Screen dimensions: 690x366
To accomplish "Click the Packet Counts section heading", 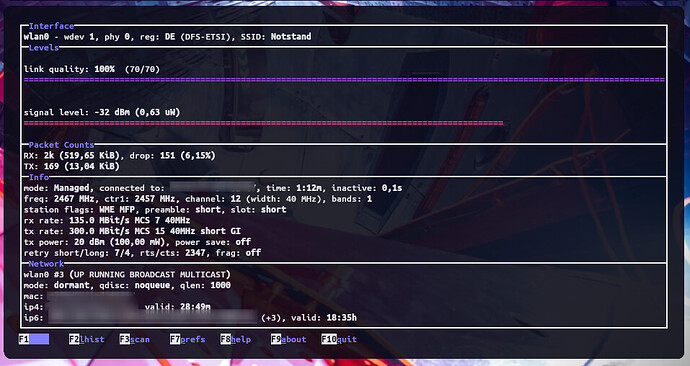I will [x=61, y=145].
